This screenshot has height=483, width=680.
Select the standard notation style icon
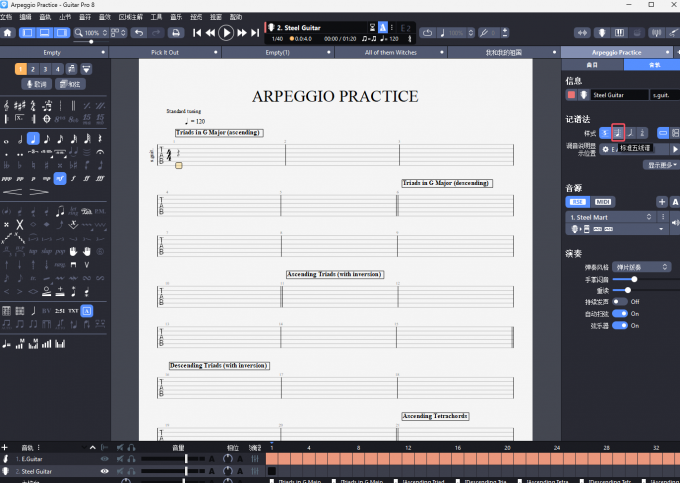[618, 132]
